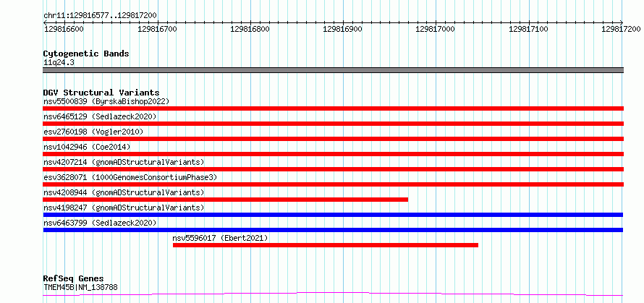Viewport: 644px width, 303px height.
Task: Click ruler position 129816700
Action: point(158,29)
